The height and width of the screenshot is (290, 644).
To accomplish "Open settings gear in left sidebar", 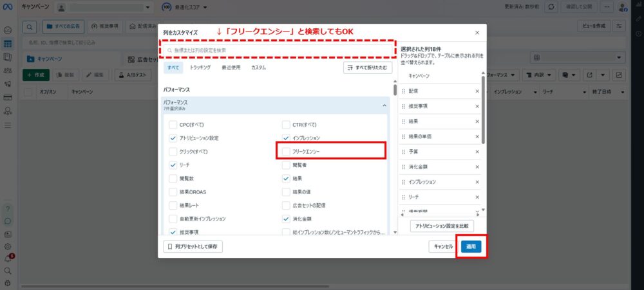I will (8, 246).
